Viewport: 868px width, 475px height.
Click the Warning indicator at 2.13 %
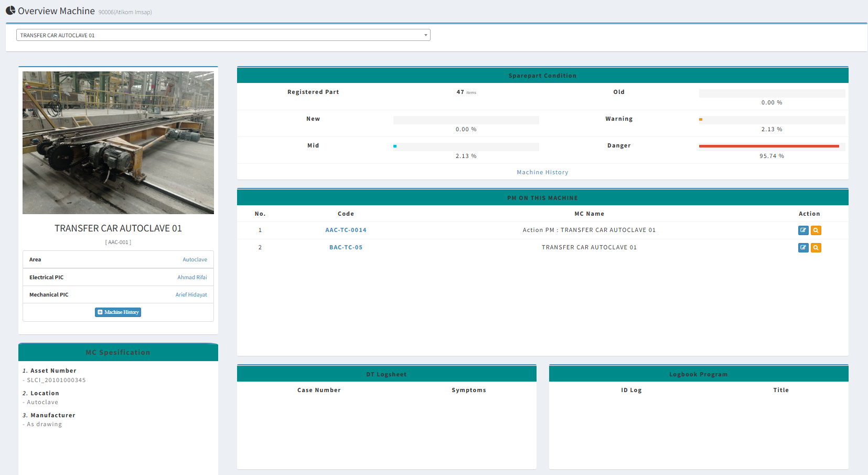point(701,119)
